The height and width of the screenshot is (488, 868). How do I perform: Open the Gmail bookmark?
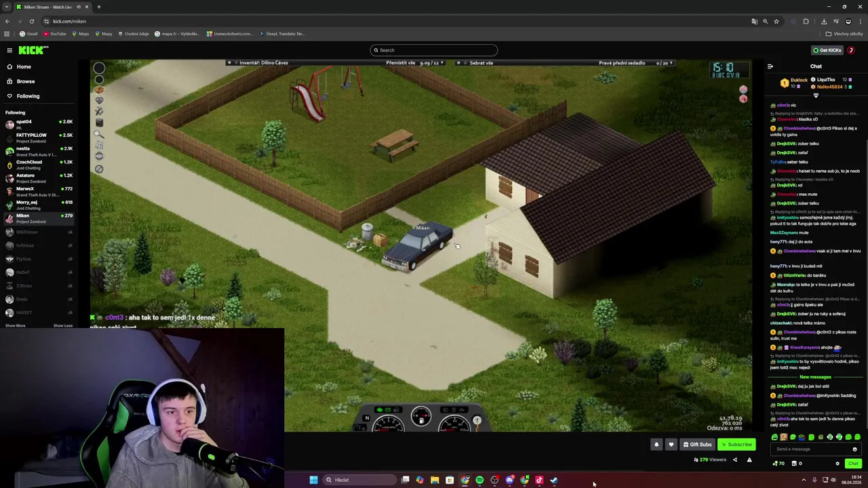coord(28,34)
